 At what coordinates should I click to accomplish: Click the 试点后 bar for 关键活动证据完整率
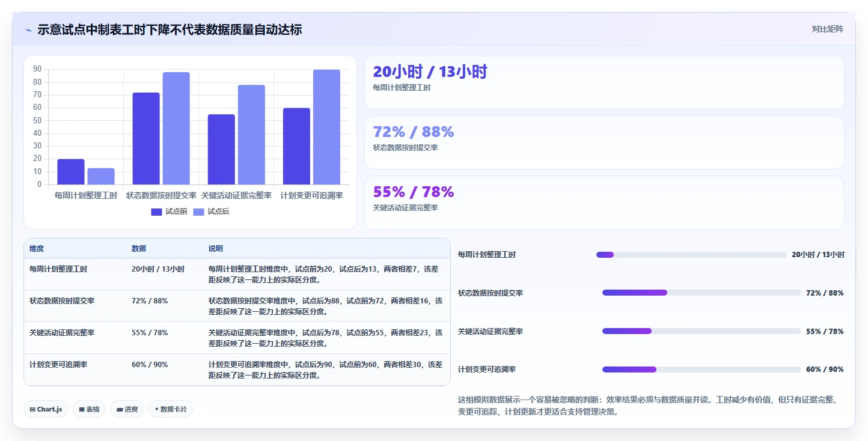251,135
